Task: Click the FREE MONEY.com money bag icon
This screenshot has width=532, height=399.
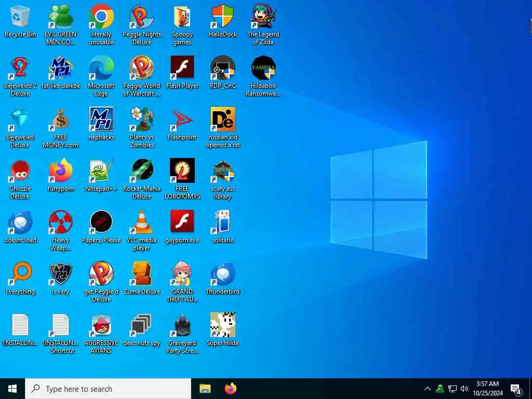Action: (x=60, y=119)
